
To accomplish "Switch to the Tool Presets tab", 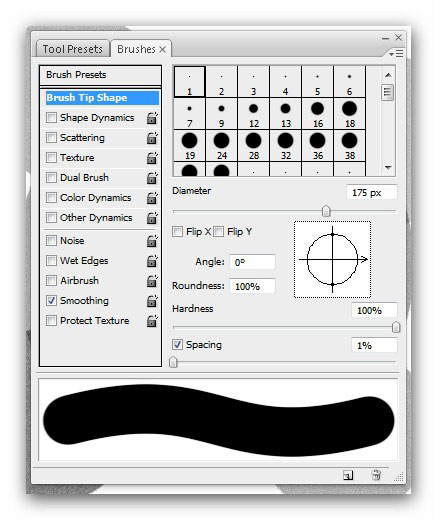I will click(x=73, y=49).
